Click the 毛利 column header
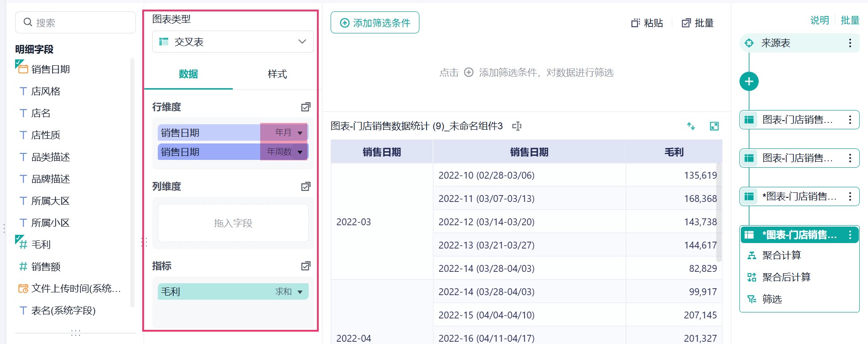Viewport: 868px width, 344px height. click(674, 152)
